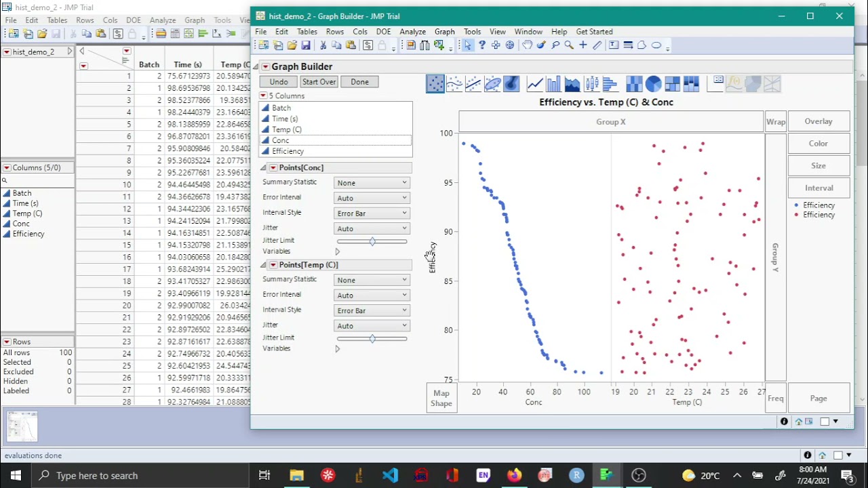Activate the oval Simple Shape tool
868x488 pixels.
[656, 45]
